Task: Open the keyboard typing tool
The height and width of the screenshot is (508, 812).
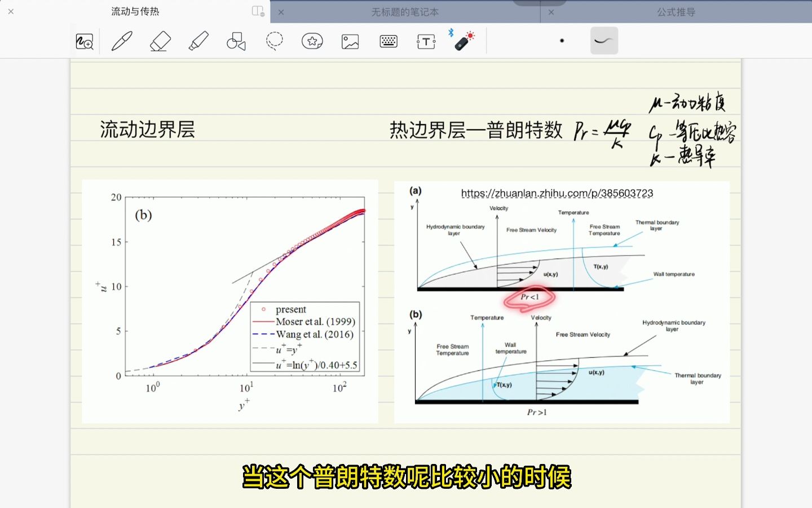Action: click(x=389, y=41)
